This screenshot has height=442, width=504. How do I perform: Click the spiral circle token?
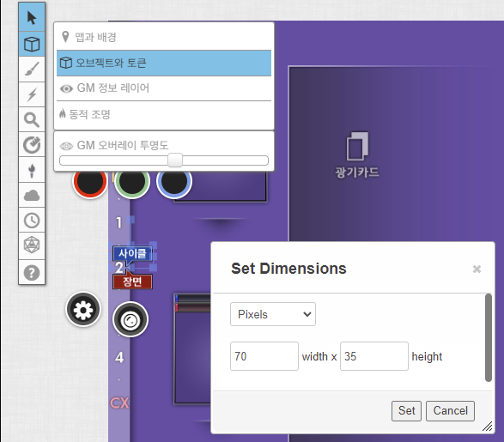pos(131,319)
